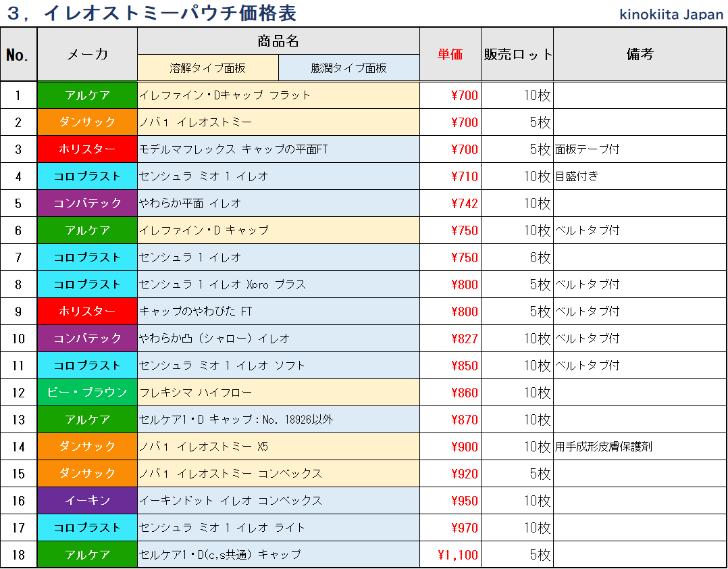728x569 pixels.
Task: Click the アルケア maker cell in row 1
Action: [x=87, y=95]
